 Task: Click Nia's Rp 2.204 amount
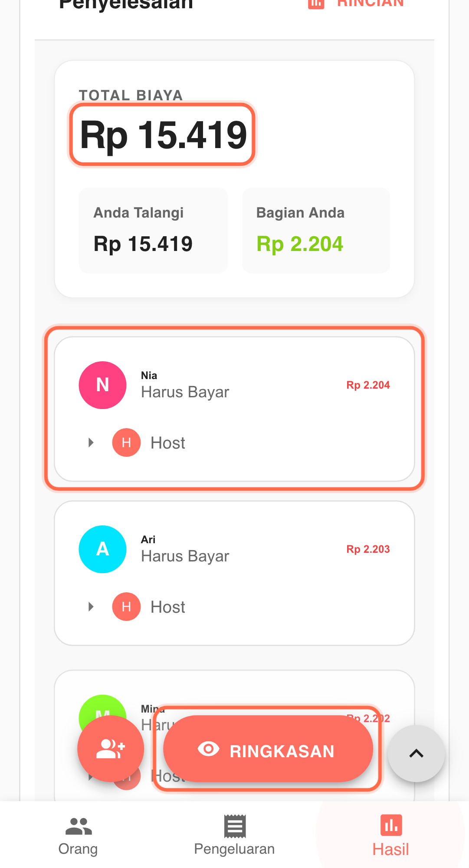[x=368, y=385]
